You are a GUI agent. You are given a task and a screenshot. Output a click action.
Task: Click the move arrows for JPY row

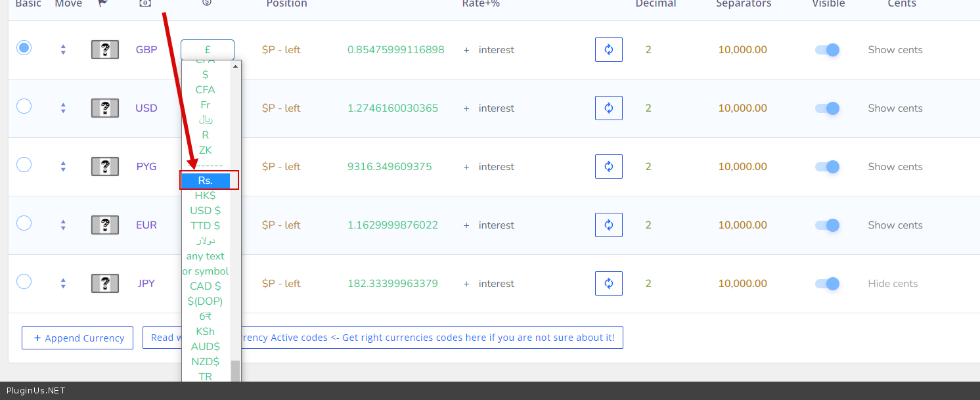[63, 284]
